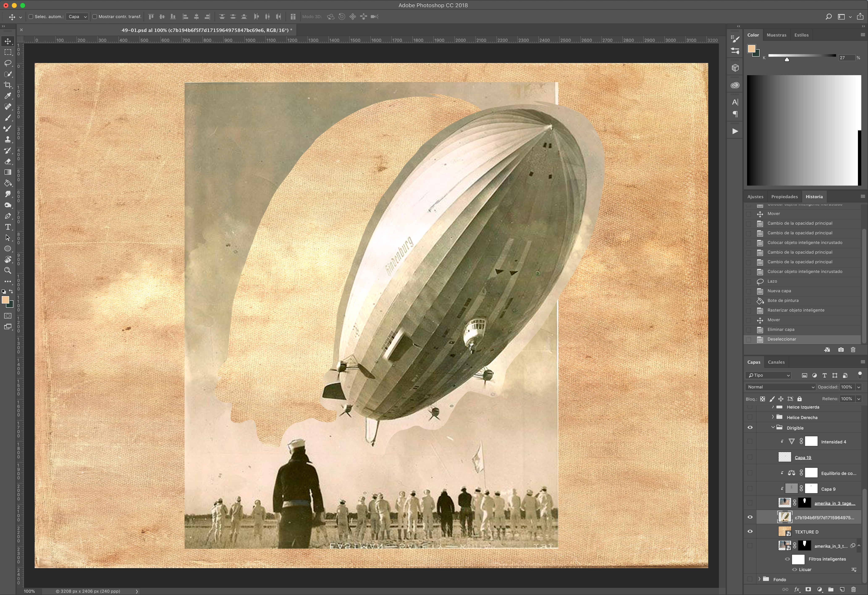Screen dimensions: 868x595
Task: Select the 49-01.psd document tab
Action: (207, 30)
